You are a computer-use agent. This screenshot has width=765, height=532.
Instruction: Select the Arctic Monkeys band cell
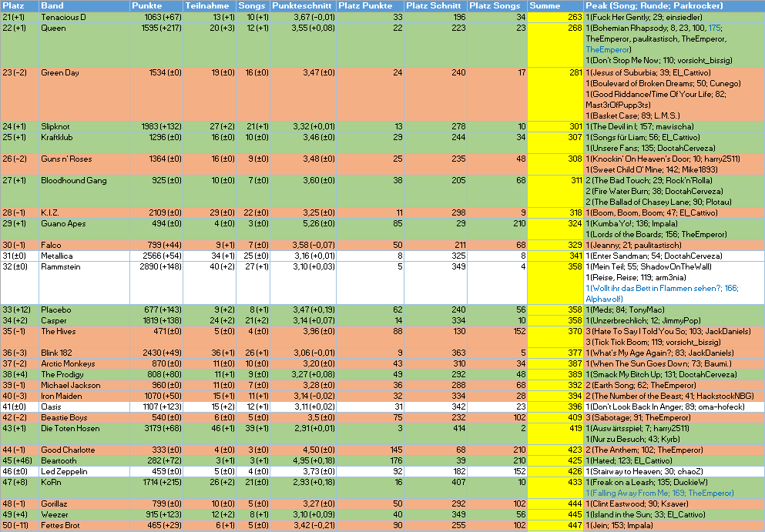(x=85, y=363)
